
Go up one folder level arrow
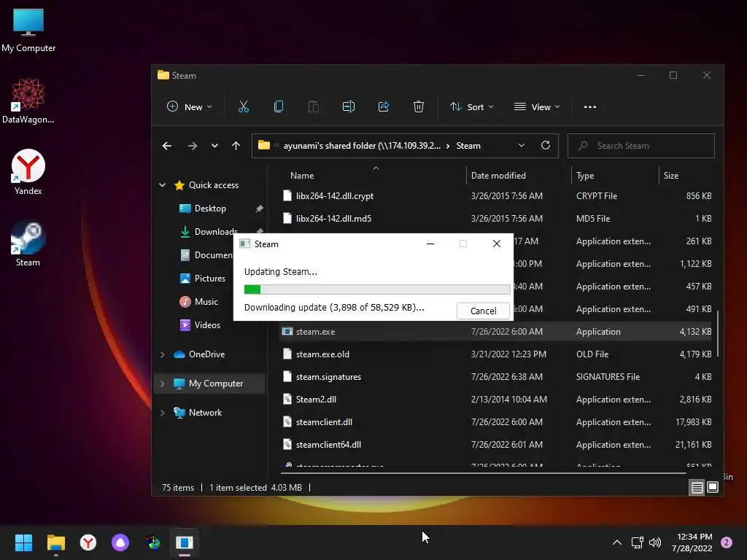point(236,146)
